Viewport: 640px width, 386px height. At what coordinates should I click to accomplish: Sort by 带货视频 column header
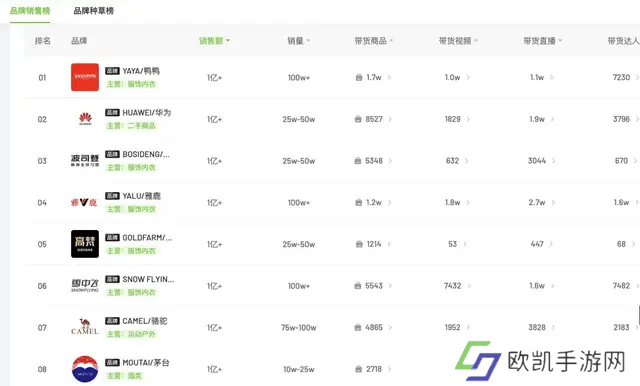pyautogui.click(x=458, y=41)
